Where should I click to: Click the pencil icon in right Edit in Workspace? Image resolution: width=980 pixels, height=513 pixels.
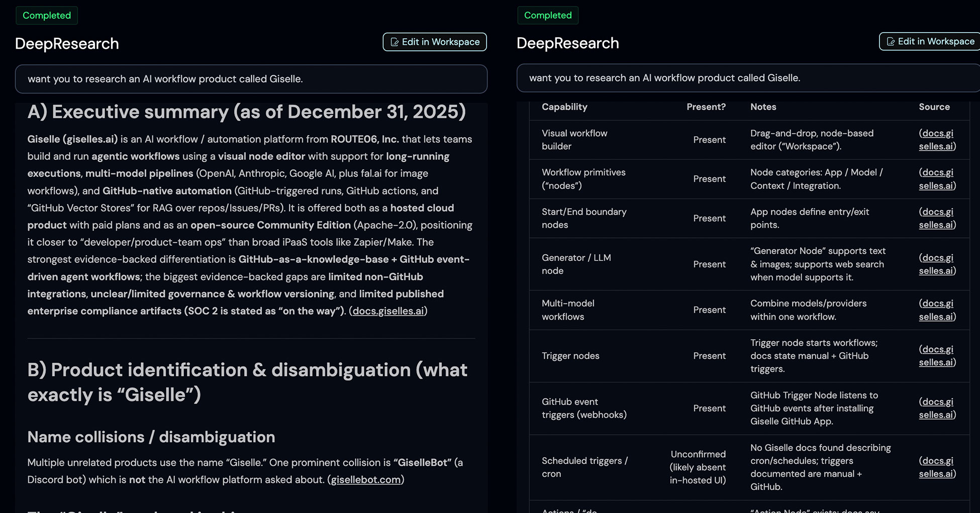[x=891, y=42]
